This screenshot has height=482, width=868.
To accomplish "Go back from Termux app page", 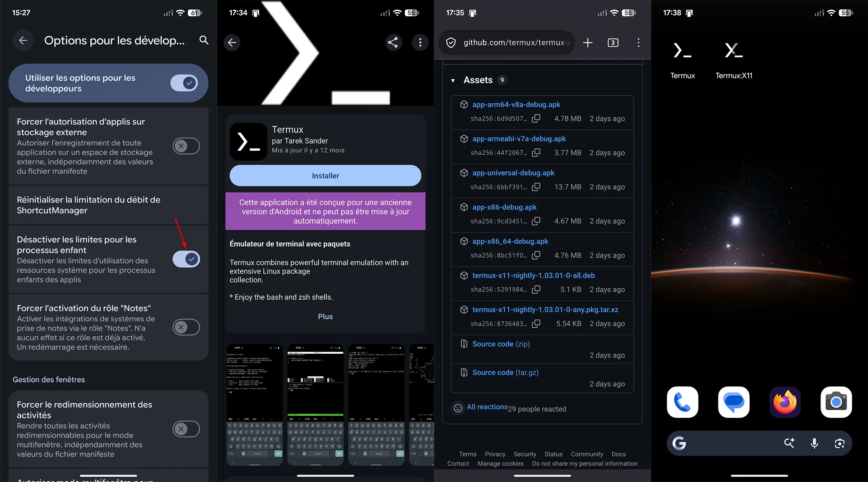I will click(x=232, y=42).
